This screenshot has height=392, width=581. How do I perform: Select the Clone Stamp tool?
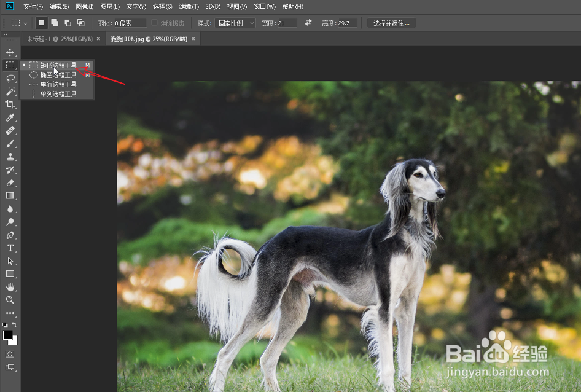(10, 157)
